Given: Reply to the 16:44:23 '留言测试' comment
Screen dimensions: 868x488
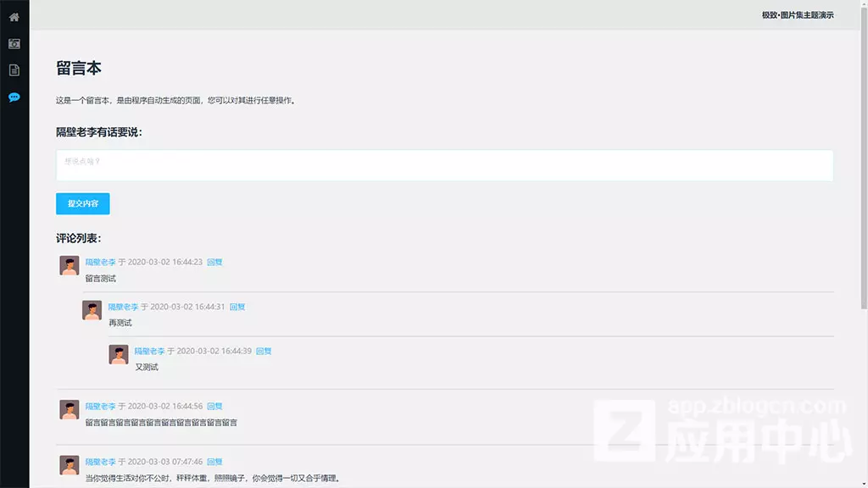Looking at the screenshot, I should (x=214, y=263).
